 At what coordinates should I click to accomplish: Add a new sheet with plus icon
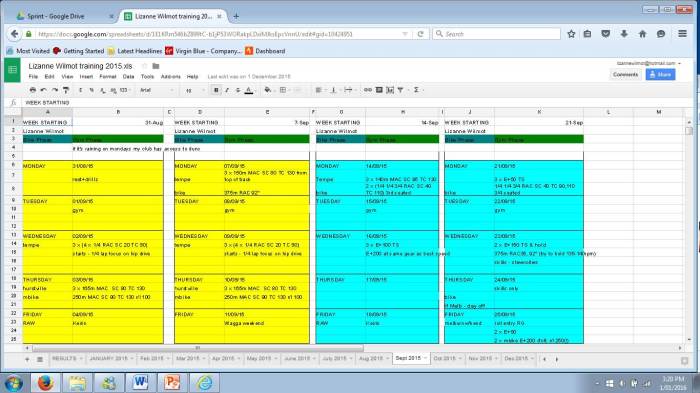[27, 359]
